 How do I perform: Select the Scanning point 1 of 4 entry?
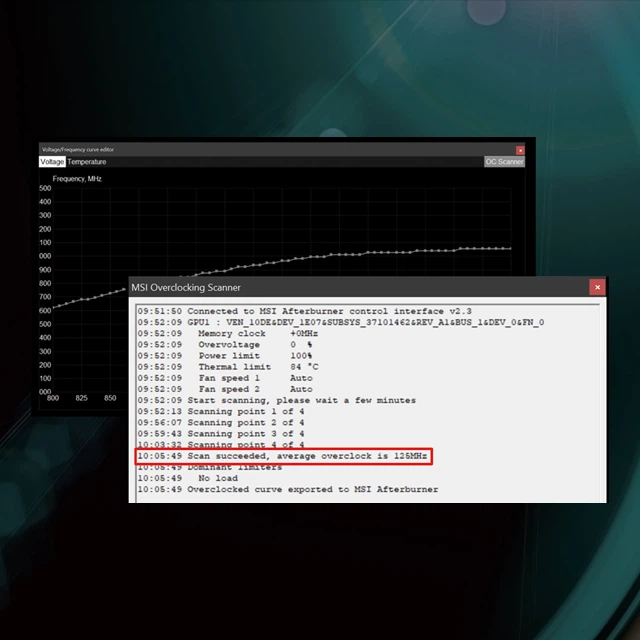221,411
